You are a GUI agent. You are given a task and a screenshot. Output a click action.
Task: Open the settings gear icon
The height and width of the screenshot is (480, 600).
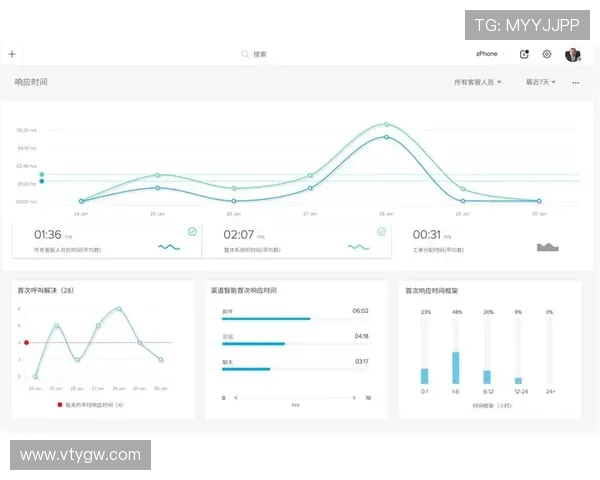(547, 54)
